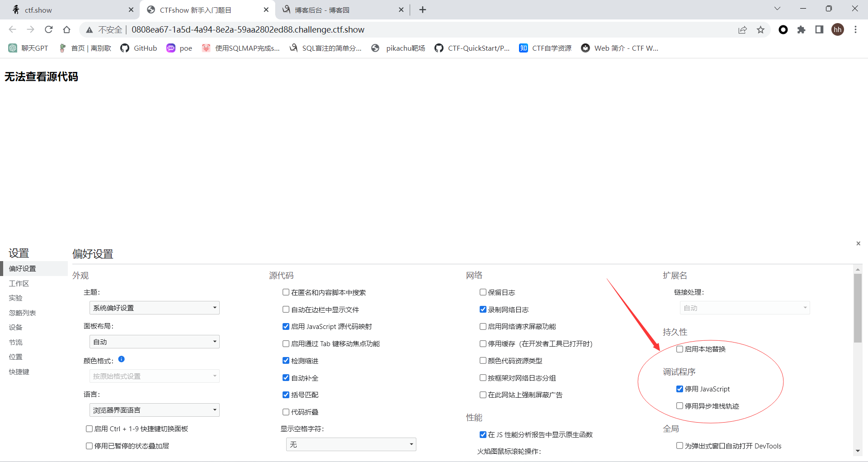The width and height of the screenshot is (868, 462).
Task: Enable 启用 Ctrl + 1-9 快捷键切换面板
Action: (89, 429)
